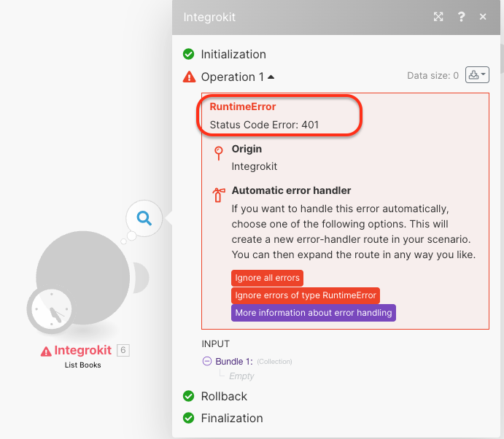Click Ignore errors of type RuntimeError
Screen dimensions: 504x439
306,295
